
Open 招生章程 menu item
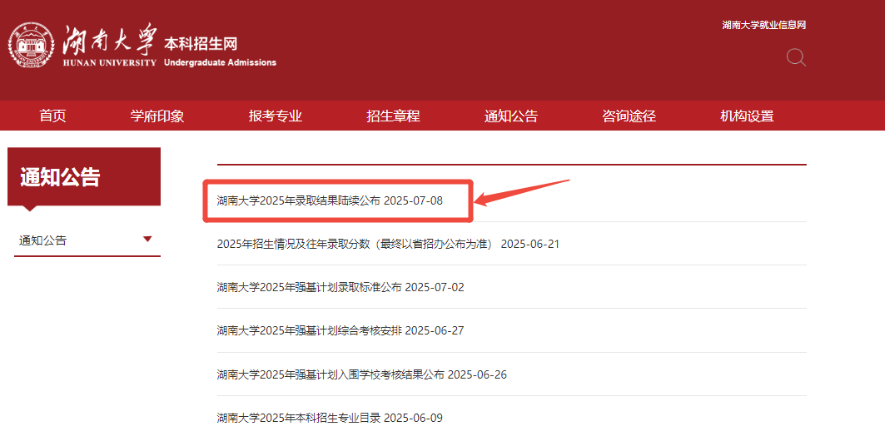(393, 116)
